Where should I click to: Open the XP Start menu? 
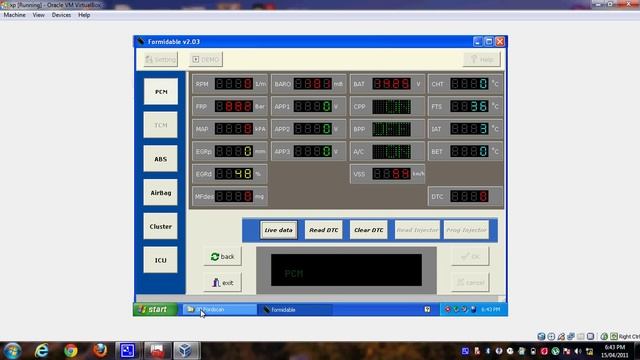pos(156,309)
